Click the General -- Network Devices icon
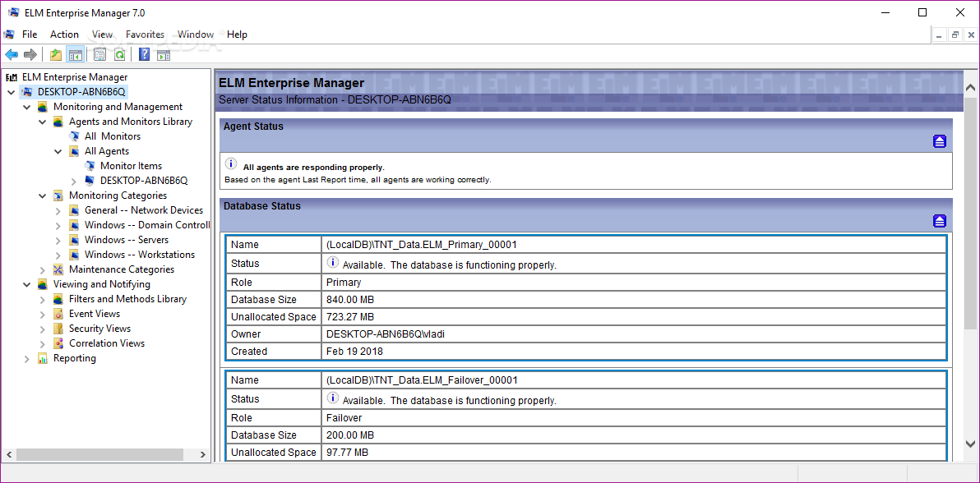980x483 pixels. point(74,210)
